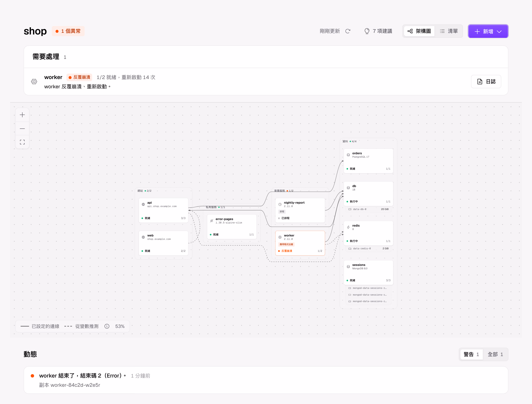The height and width of the screenshot is (404, 532).
Task: Click the redis lightning bolt icon
Action: tap(348, 227)
